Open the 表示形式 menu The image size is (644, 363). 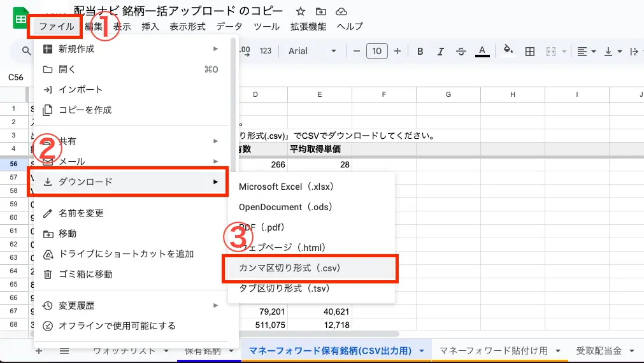click(187, 27)
